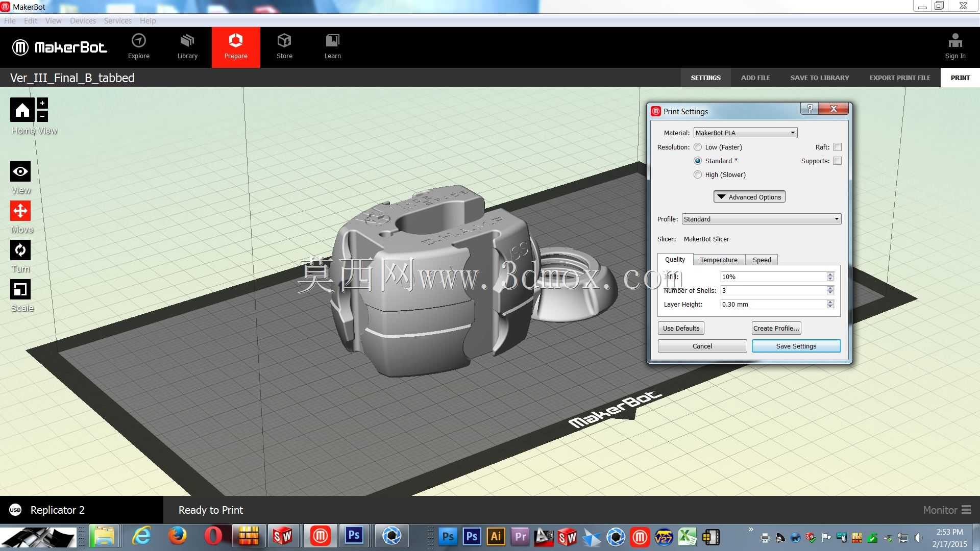Open Adobe Illustrator from the taskbar
This screenshot has width=980, height=551.
[x=495, y=537]
